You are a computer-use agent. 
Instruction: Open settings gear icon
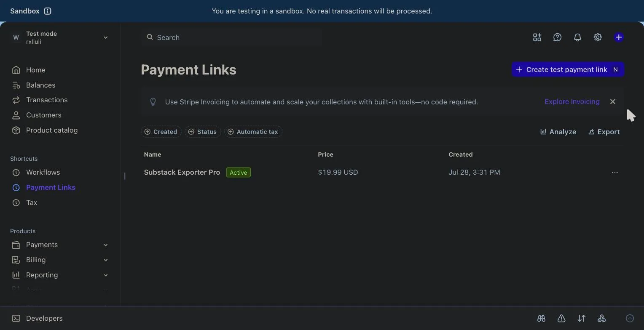[598, 37]
